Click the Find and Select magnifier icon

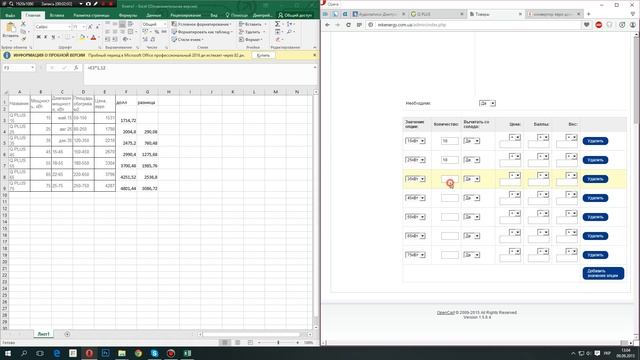click(289, 32)
